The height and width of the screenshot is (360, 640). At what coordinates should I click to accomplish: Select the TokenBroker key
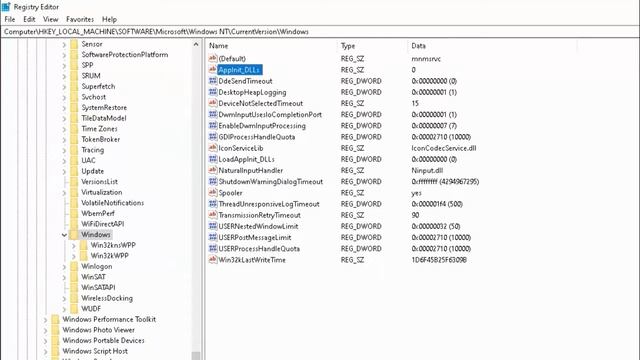click(x=100, y=139)
